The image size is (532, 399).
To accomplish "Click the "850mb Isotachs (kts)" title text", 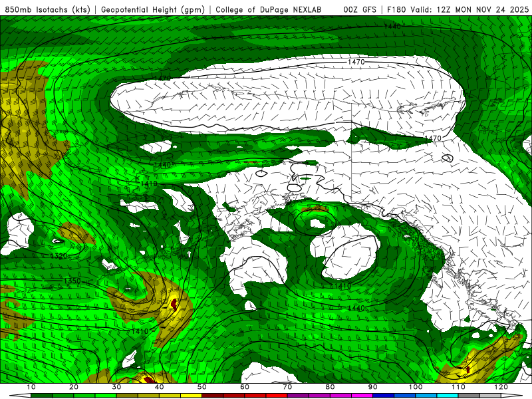I will point(47,10).
